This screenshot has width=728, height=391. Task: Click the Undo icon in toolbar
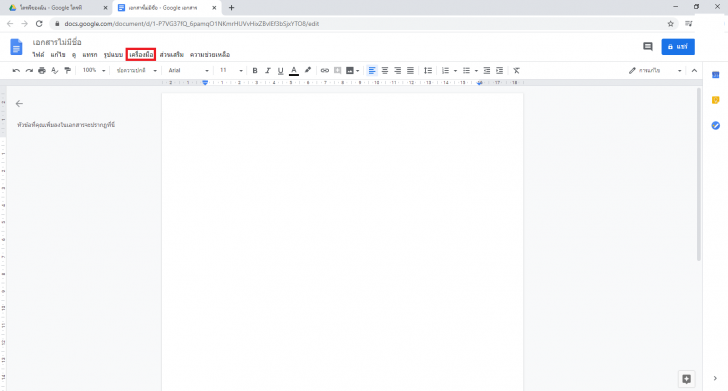coord(16,71)
